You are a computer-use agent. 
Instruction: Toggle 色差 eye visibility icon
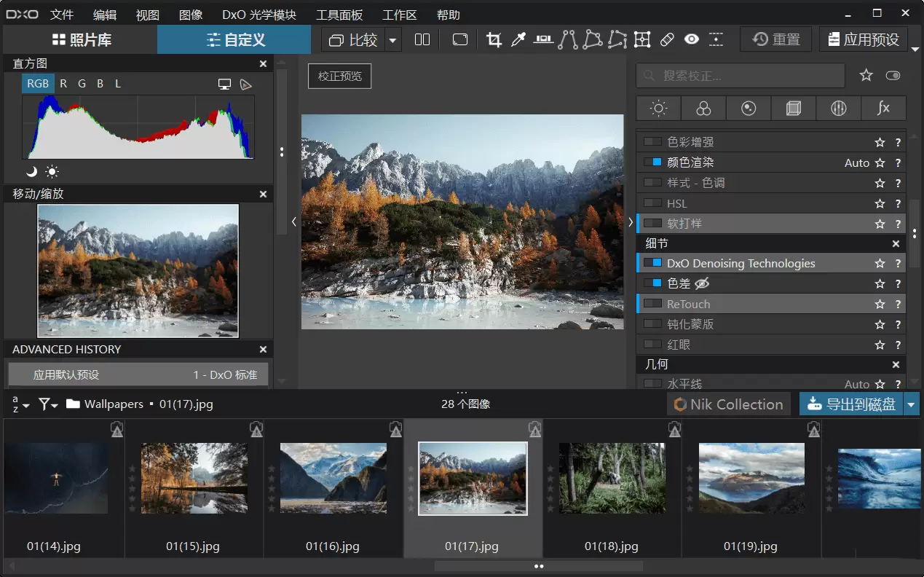(x=702, y=283)
